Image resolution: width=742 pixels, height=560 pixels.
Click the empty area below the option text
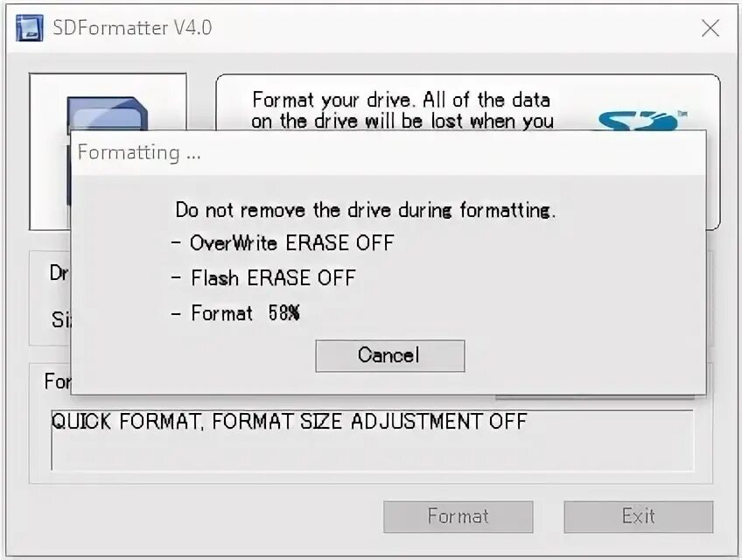(372, 453)
